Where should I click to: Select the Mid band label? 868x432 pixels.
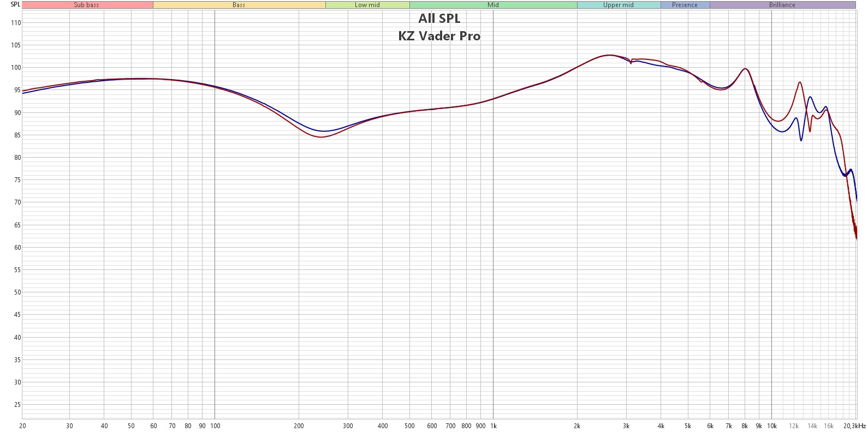[494, 5]
